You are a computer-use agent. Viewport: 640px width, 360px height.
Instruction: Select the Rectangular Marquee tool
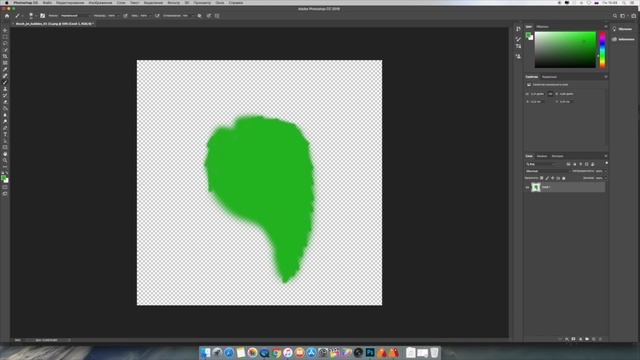[5, 37]
